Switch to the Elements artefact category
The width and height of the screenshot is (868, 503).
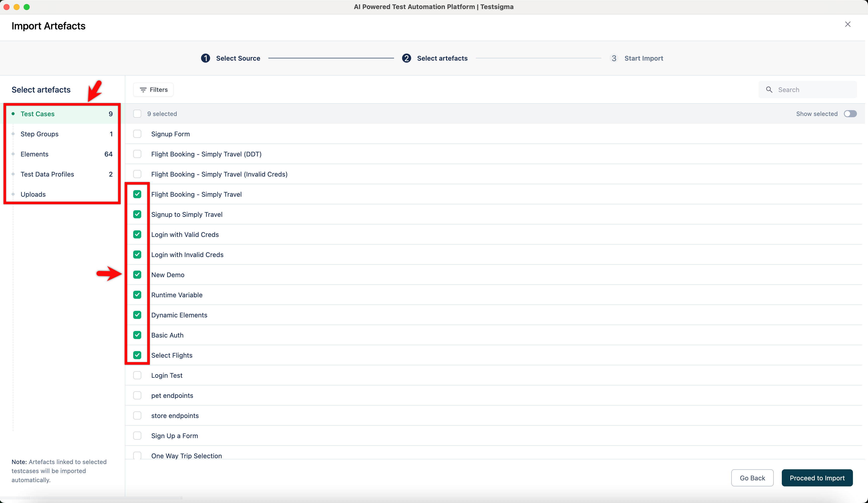click(34, 154)
